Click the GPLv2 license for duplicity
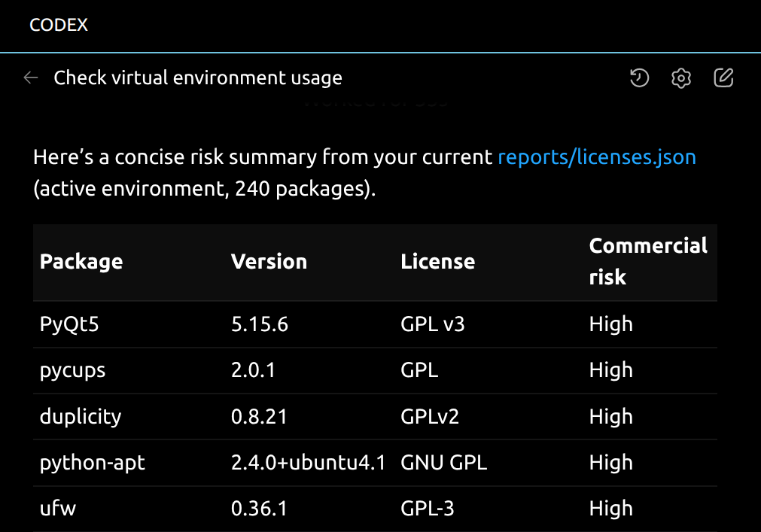This screenshot has width=761, height=532. [430, 416]
